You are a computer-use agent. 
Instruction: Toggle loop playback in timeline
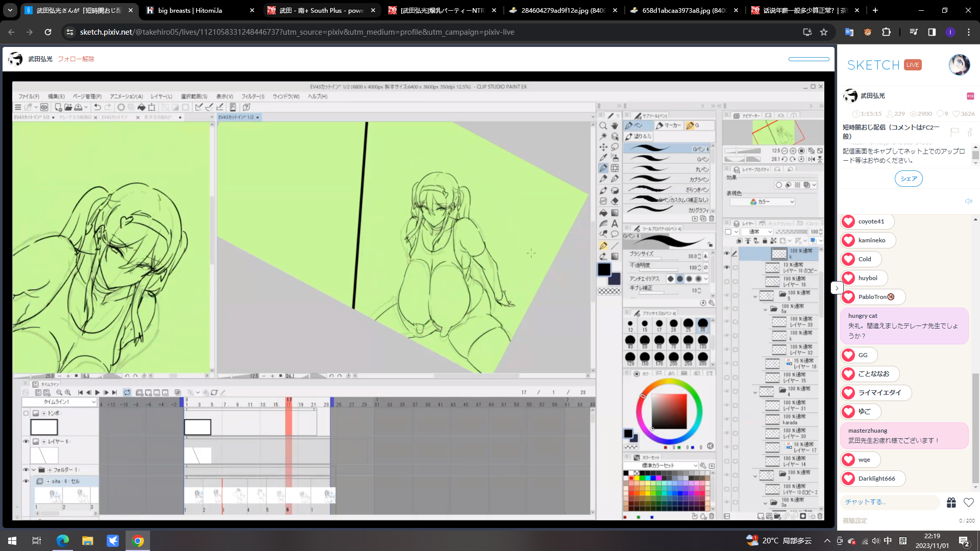click(127, 392)
